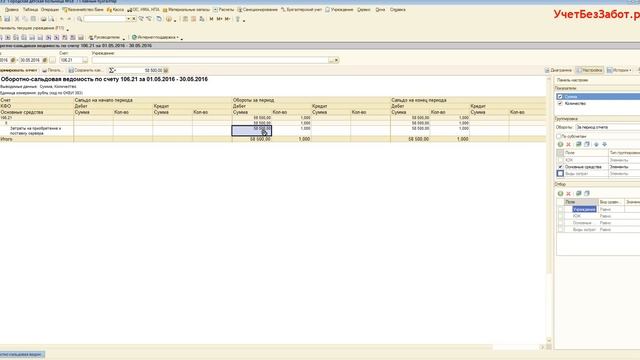The width and height of the screenshot is (640, 360).
Task: Click the uncheck-all icon in Отбор toolbar
Action: 587,193
